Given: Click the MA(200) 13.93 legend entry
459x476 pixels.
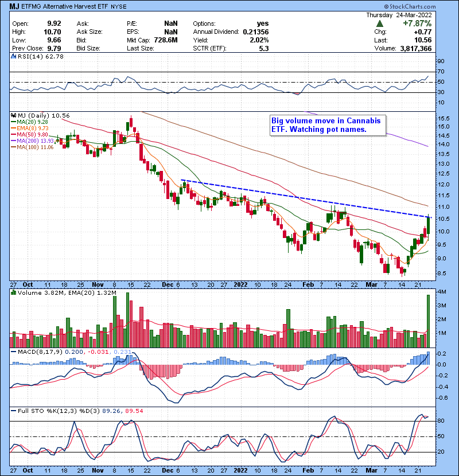Looking at the screenshot, I should [33, 141].
